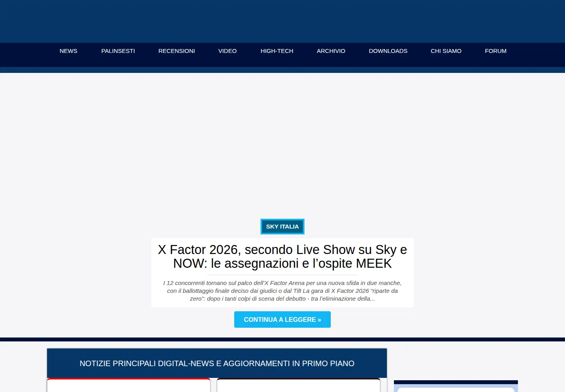Image resolution: width=565 pixels, height=392 pixels.
Task: Go to the PALINSESTI section
Action: [x=118, y=51]
